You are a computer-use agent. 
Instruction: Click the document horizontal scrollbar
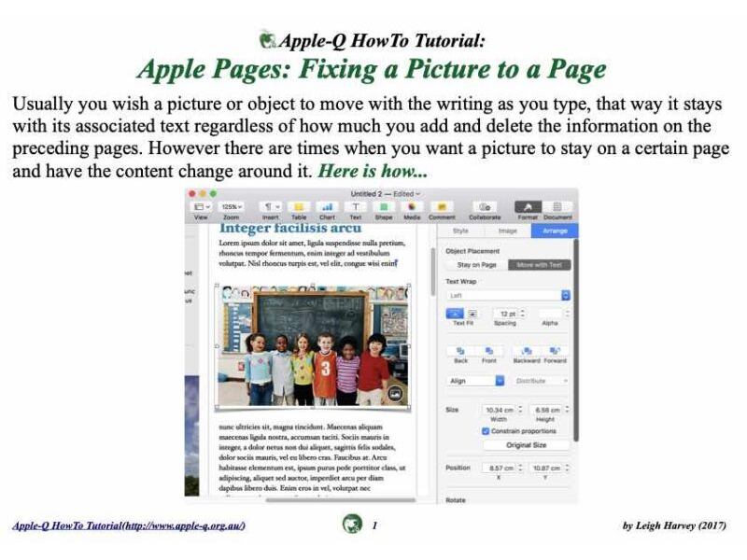340,500
